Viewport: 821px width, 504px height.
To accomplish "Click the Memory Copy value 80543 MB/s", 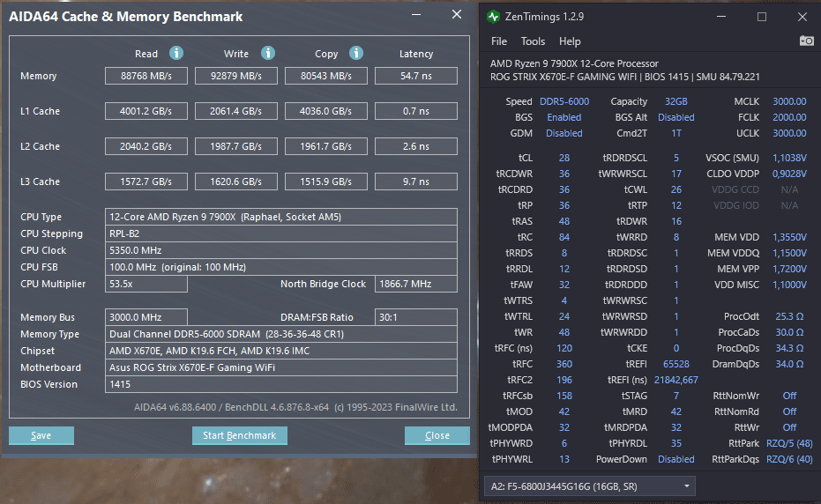I will tap(326, 76).
